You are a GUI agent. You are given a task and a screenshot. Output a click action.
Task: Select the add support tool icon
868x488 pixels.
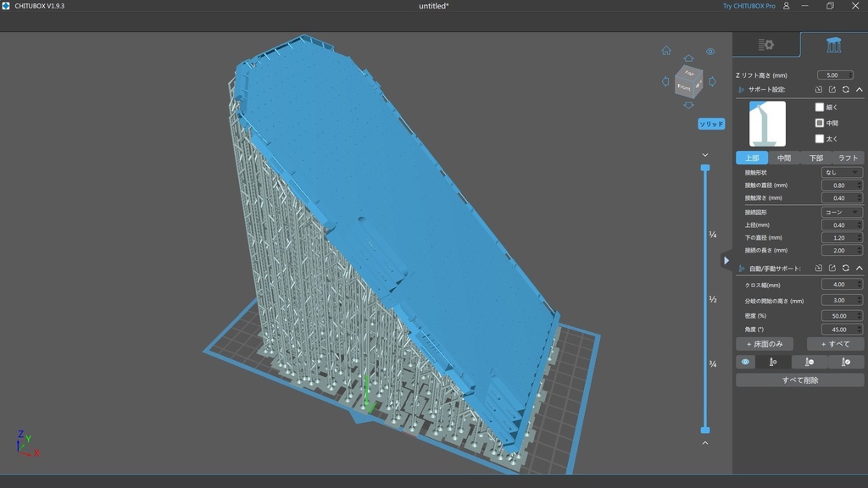(773, 362)
